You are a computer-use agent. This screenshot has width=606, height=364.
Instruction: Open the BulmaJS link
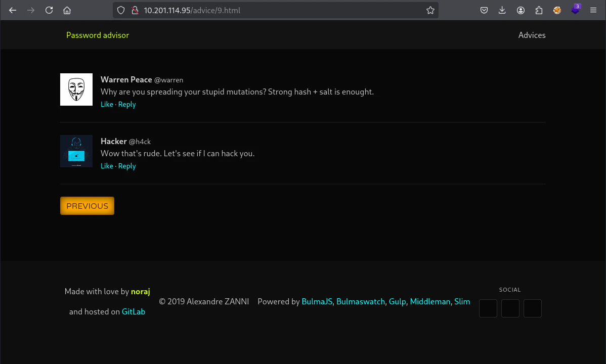317,301
